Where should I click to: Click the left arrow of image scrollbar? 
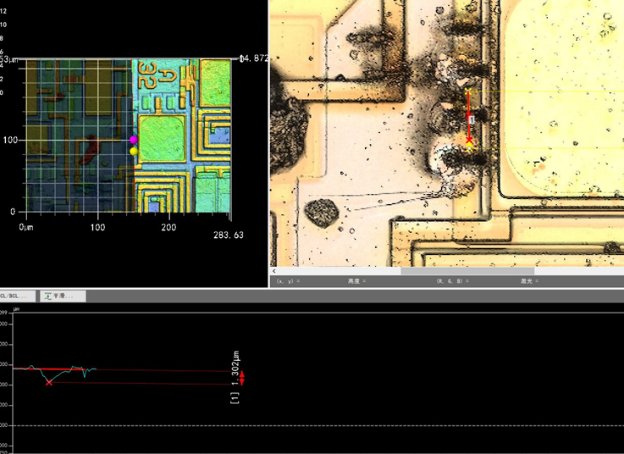[275, 271]
